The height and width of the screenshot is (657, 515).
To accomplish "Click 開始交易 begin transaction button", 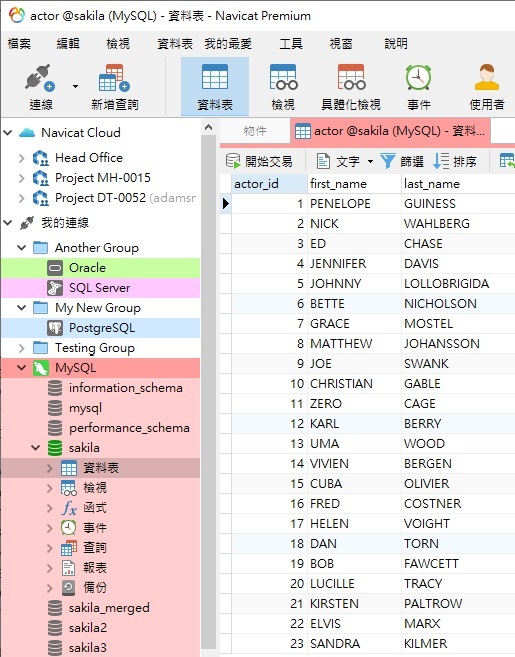I will [259, 161].
